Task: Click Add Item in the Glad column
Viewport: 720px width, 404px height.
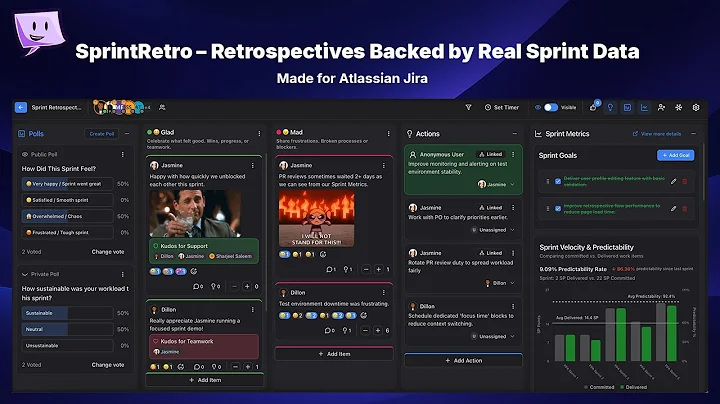Action: [x=204, y=380]
